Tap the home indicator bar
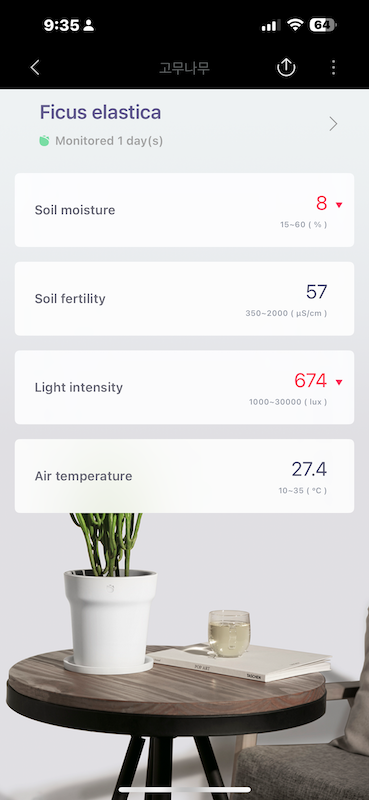The width and height of the screenshot is (369, 800). tap(184, 790)
